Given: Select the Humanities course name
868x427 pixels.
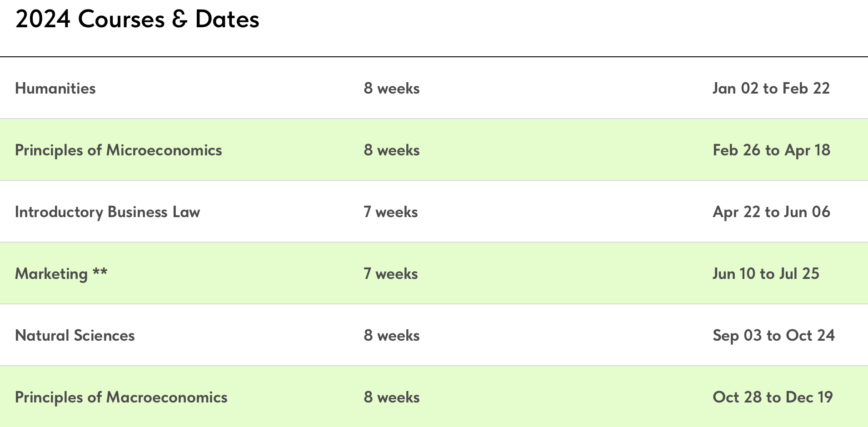Looking at the screenshot, I should 55,88.
